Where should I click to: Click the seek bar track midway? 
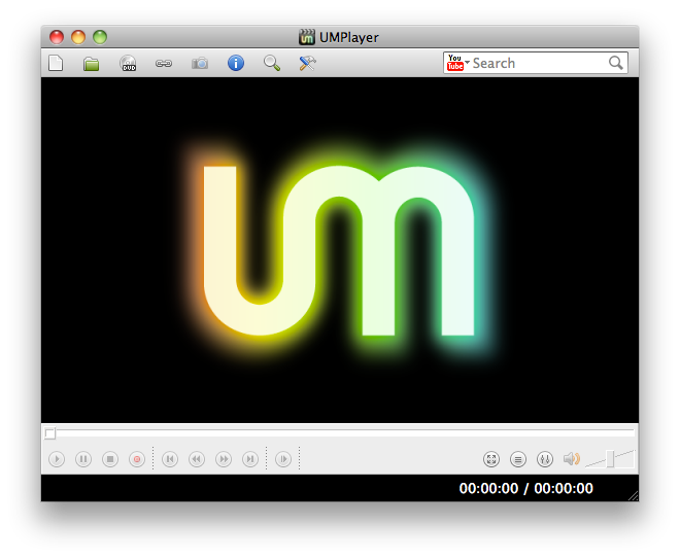click(x=340, y=432)
